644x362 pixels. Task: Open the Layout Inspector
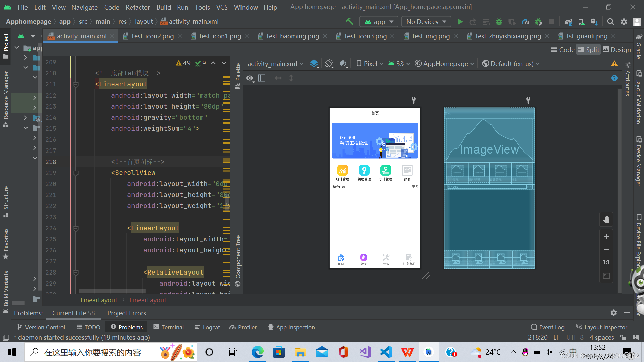pyautogui.click(x=601, y=327)
